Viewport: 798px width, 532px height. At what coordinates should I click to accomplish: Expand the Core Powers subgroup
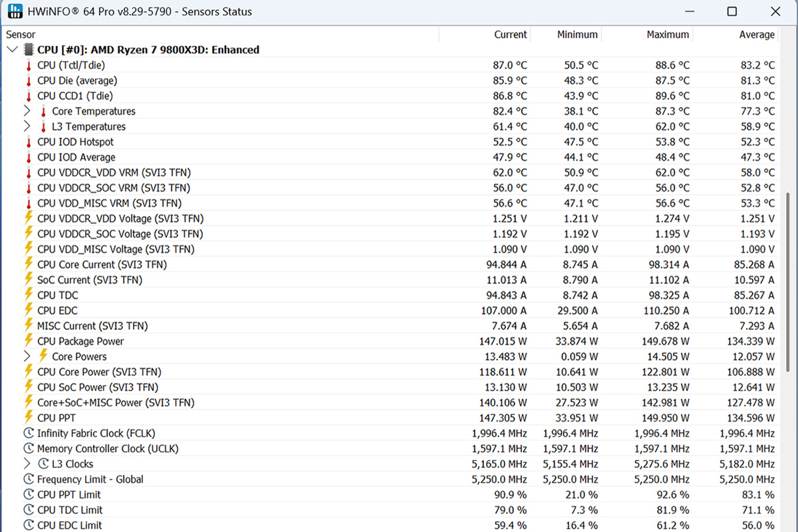[x=27, y=356]
